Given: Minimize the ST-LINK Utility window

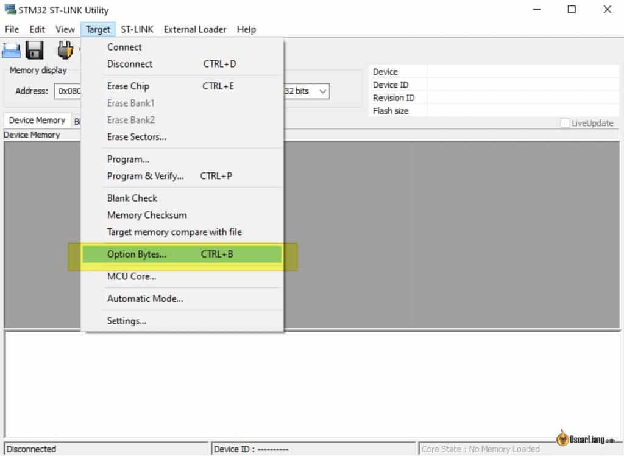Looking at the screenshot, I should click(x=537, y=9).
